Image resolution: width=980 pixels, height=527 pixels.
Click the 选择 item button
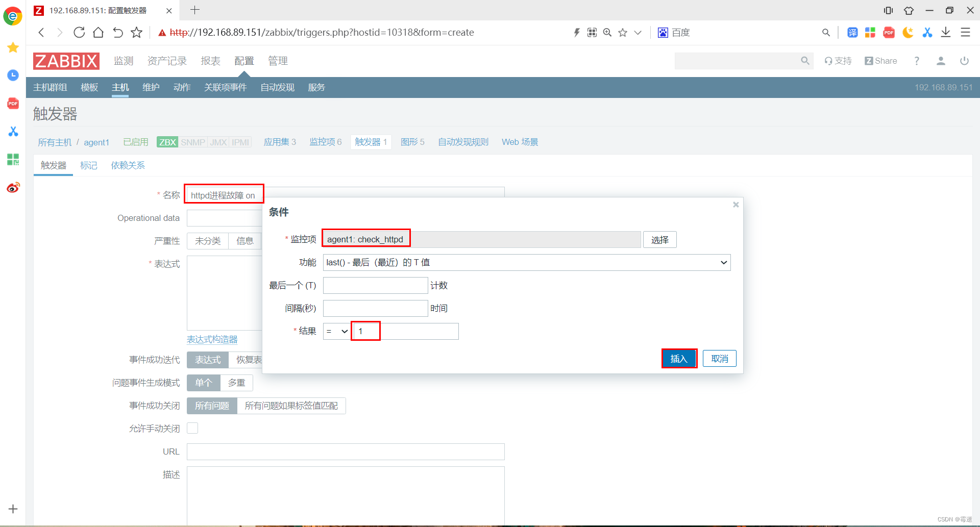coord(660,240)
